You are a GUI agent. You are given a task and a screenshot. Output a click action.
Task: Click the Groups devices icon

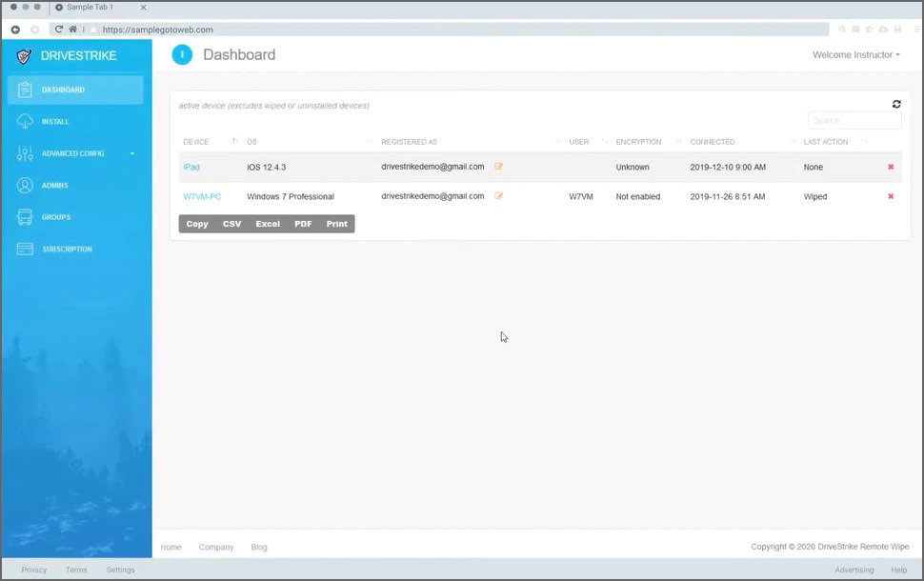pyautogui.click(x=26, y=217)
